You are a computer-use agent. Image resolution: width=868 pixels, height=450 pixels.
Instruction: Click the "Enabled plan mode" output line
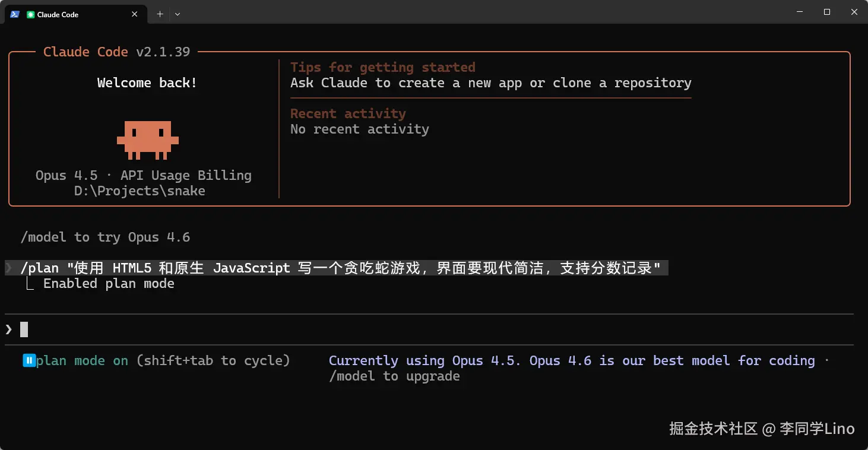coord(109,284)
